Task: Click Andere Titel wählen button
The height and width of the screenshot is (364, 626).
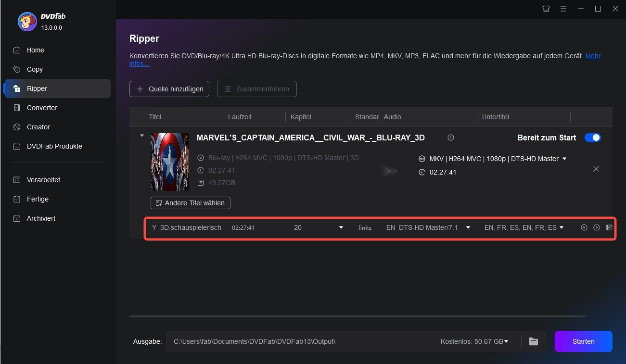Action: tap(191, 203)
